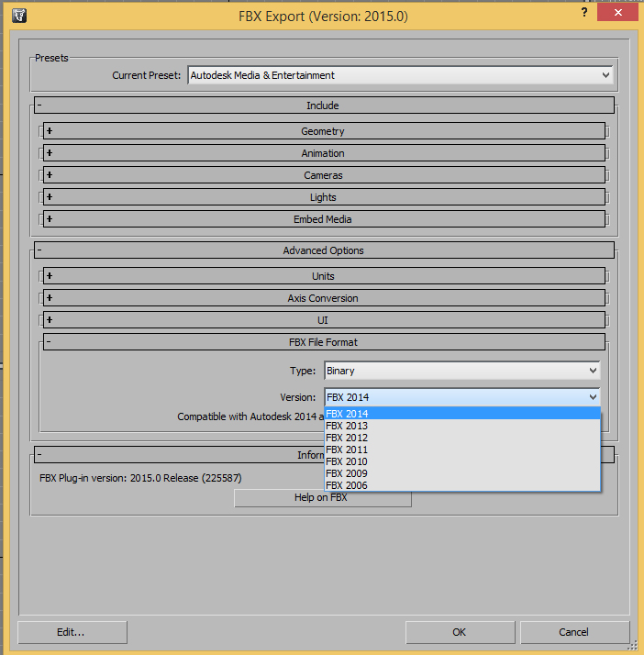Image resolution: width=644 pixels, height=655 pixels.
Task: Select FBX 2006 in version list
Action: tap(462, 485)
